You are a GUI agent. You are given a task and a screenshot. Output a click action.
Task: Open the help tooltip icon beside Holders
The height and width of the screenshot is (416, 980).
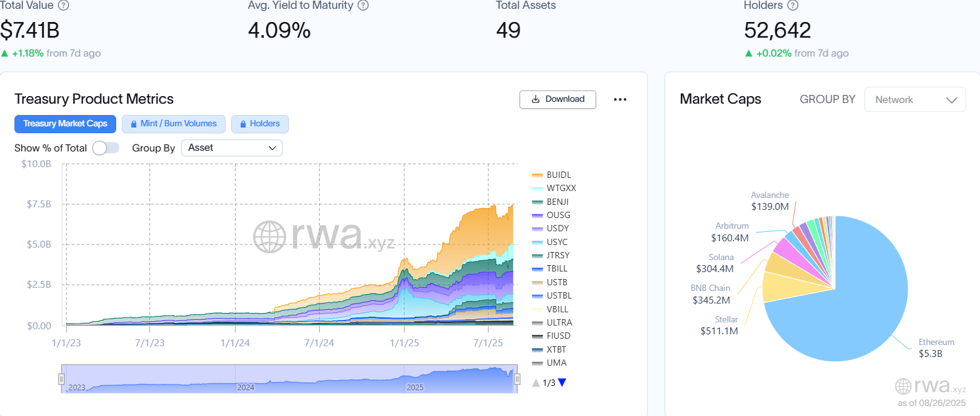[792, 6]
